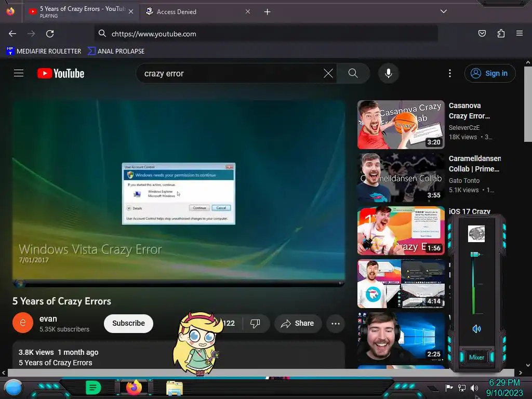Open the iOS 17 Crazy Error 1:56 thumbnail

coord(401,230)
